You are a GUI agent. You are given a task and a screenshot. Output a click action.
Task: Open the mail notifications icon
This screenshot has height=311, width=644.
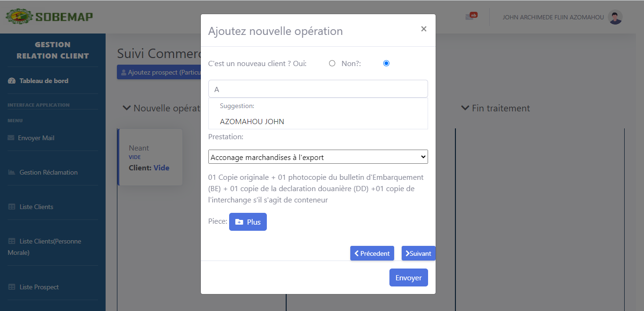click(x=470, y=17)
